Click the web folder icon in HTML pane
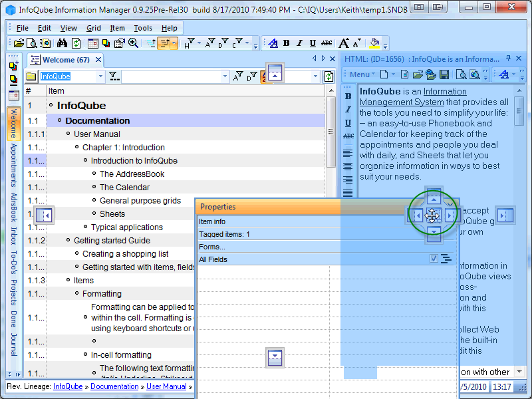The width and height of the screenshot is (532, 399). pyautogui.click(x=431, y=74)
